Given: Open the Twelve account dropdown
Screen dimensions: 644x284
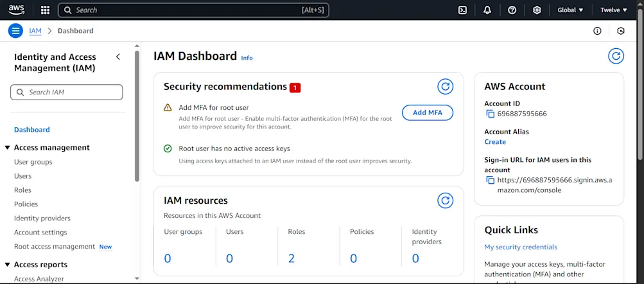Looking at the screenshot, I should 614,10.
